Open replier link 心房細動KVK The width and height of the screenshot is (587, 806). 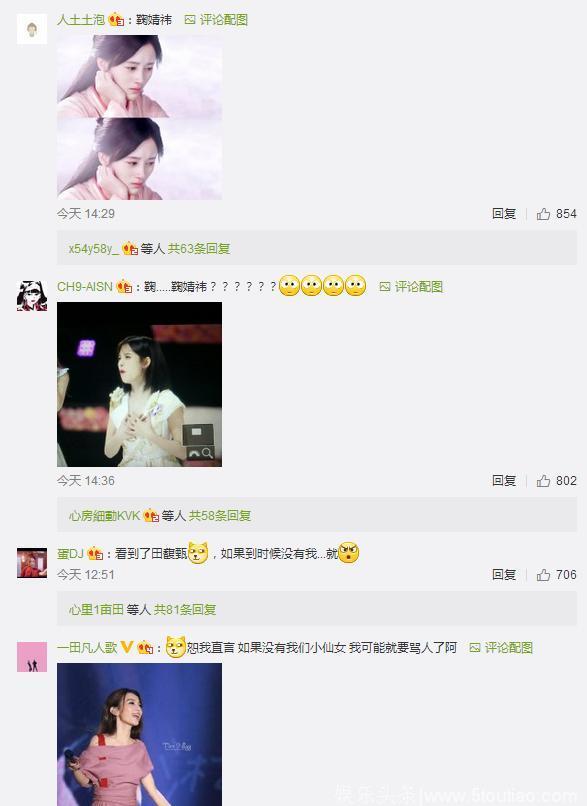click(104, 516)
